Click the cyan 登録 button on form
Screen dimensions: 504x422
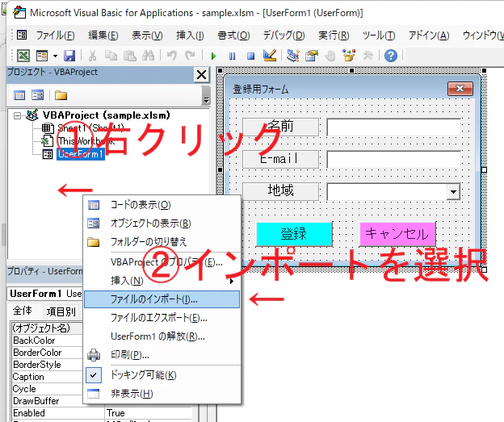(294, 234)
